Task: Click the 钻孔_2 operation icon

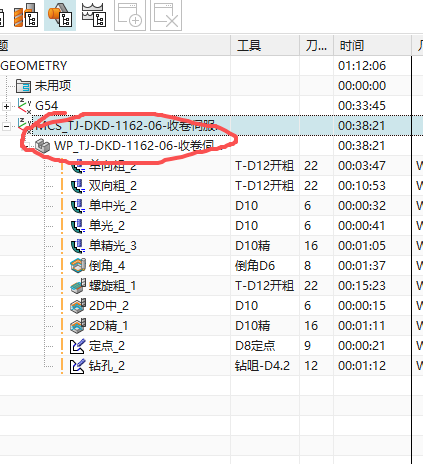Action: pyautogui.click(x=77, y=366)
